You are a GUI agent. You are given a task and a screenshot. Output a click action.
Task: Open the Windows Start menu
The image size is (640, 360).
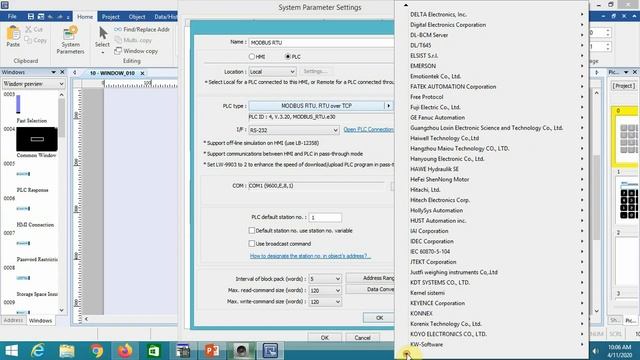(11, 351)
